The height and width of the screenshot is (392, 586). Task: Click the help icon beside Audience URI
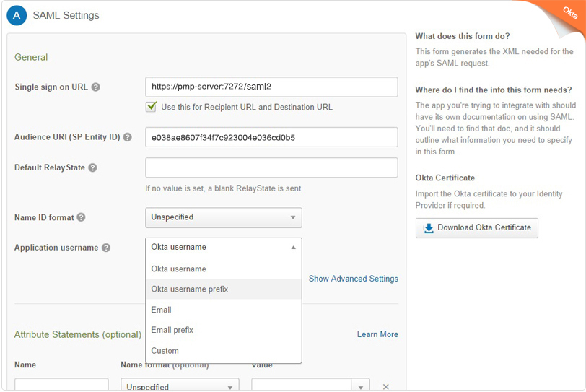tap(128, 137)
